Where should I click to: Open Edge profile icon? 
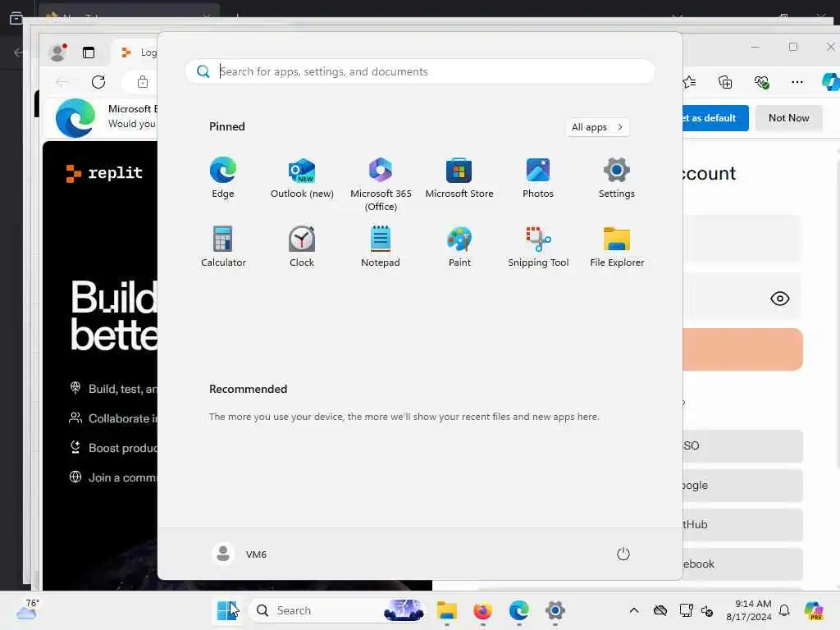(57, 52)
